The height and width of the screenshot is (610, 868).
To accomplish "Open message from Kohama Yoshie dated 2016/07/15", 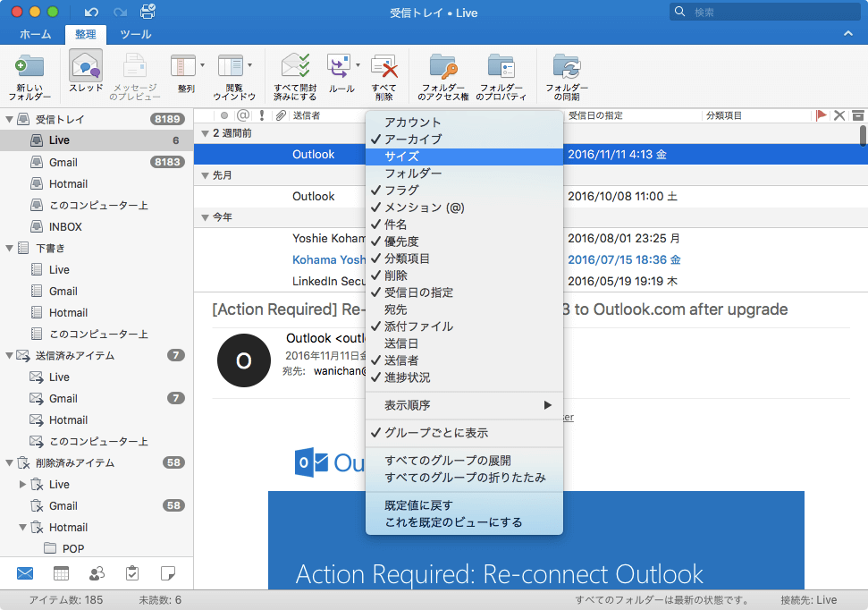I will [x=530, y=259].
